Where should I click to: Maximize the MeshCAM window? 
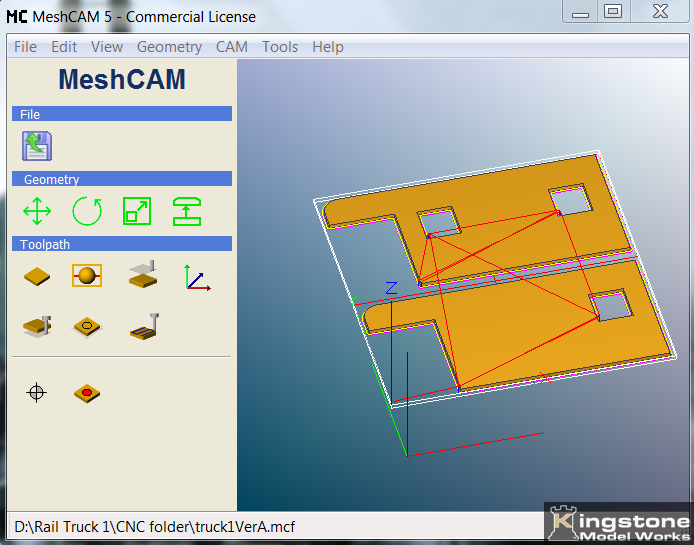point(613,12)
